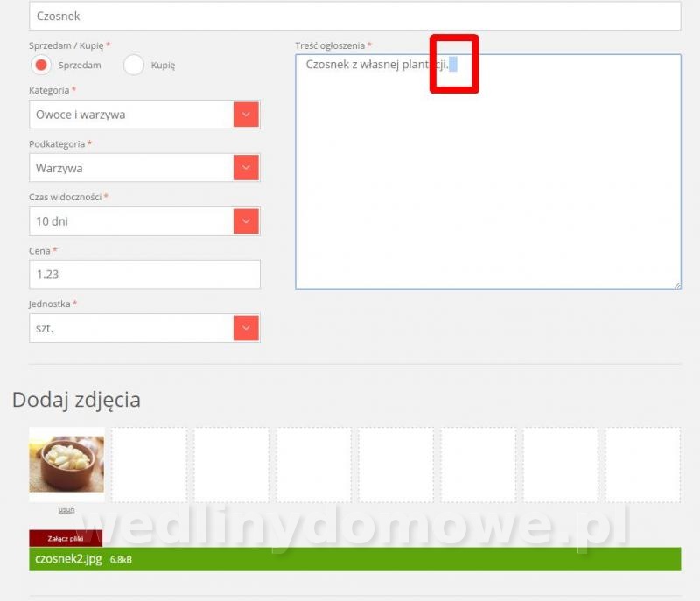
Task: Click the Kategoria field label
Action: point(49,91)
